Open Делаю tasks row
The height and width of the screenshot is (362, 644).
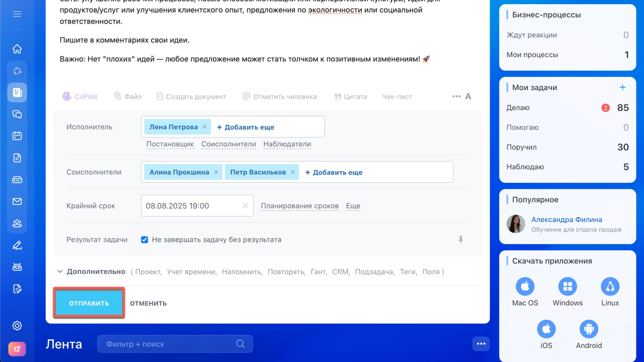pos(568,108)
